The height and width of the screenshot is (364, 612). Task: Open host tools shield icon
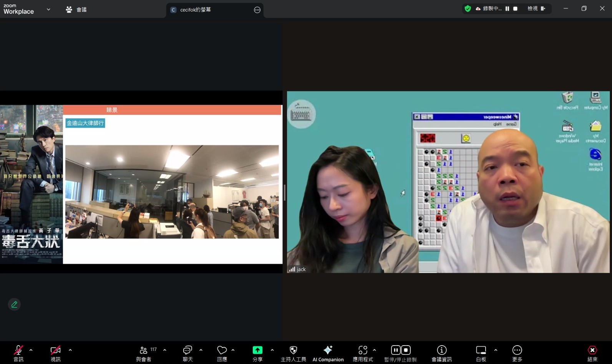click(x=293, y=352)
